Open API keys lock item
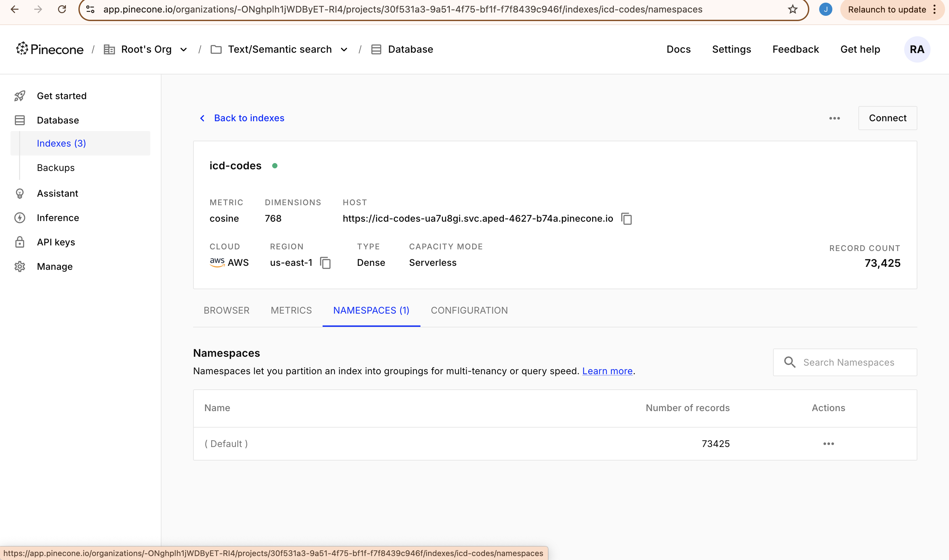Screen dimensions: 949x560 (56, 242)
